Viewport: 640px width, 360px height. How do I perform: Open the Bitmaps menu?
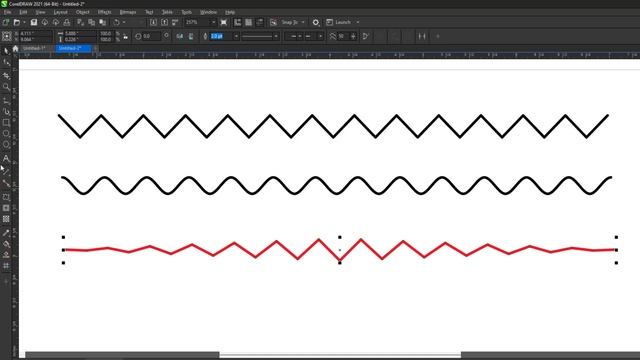[128, 12]
